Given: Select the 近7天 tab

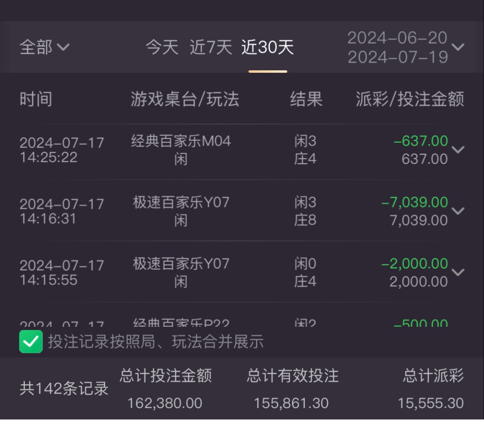Looking at the screenshot, I should pos(211,47).
